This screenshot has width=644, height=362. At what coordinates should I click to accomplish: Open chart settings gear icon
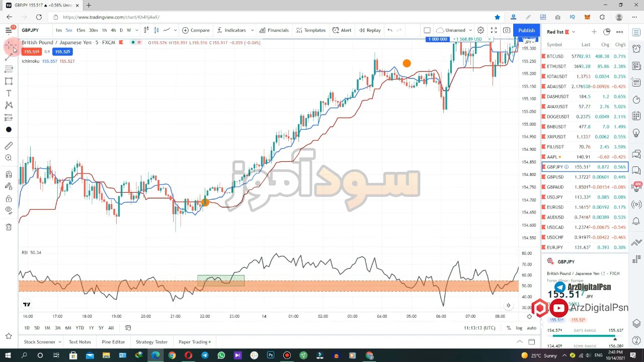pos(480,30)
